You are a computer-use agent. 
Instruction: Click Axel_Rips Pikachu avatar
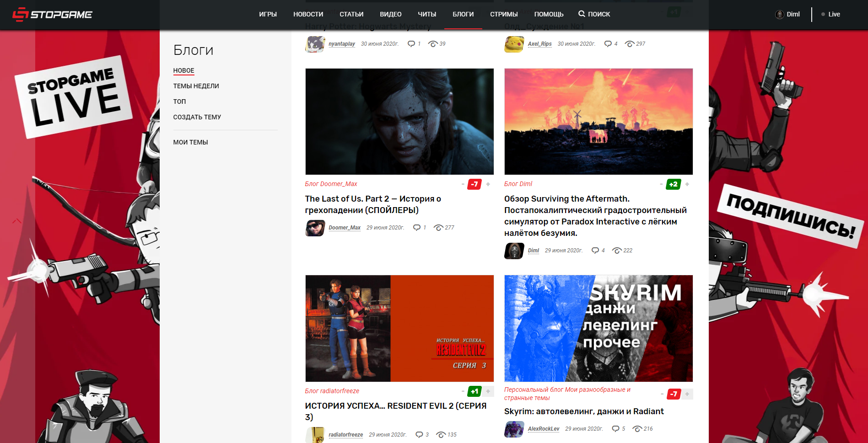pyautogui.click(x=514, y=44)
